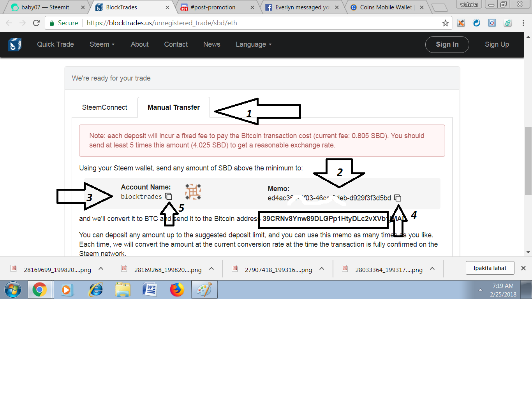Select the Manual Transfer tab
Image resolution: width=532 pixels, height=414 pixels.
click(174, 107)
